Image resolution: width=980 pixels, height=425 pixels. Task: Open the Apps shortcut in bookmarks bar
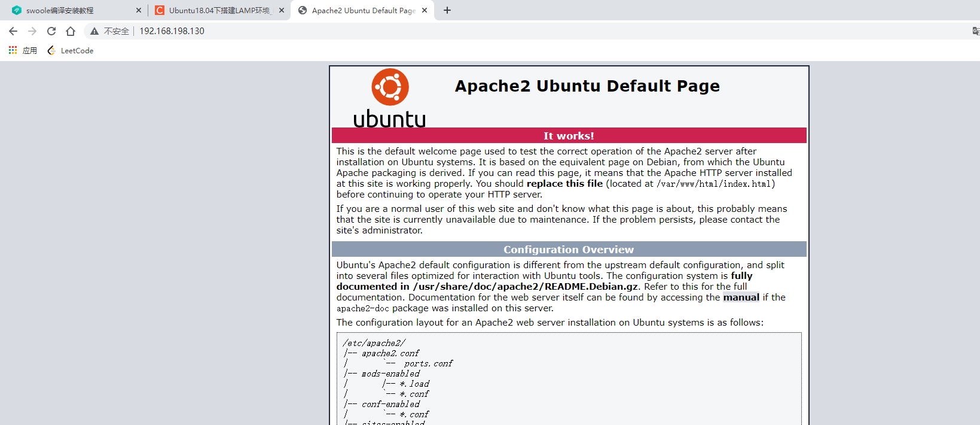click(23, 51)
